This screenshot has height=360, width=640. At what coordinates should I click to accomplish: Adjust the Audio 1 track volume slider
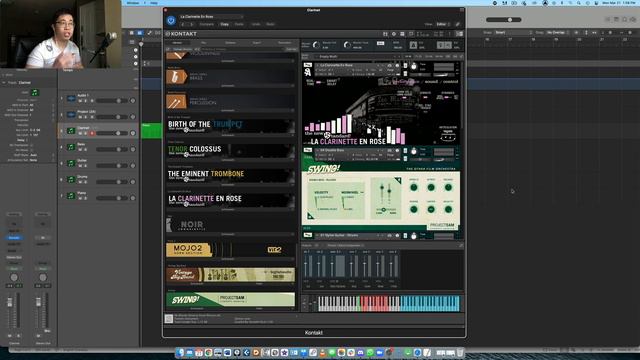[x=111, y=100]
